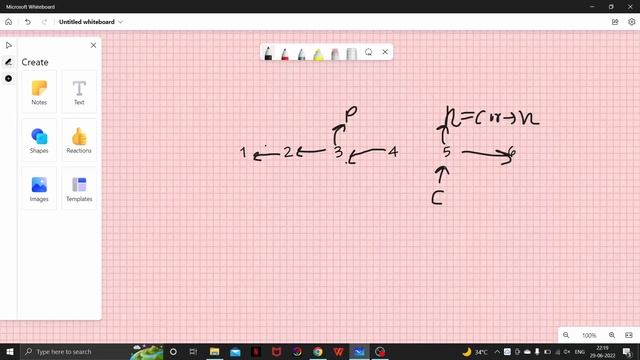Click the taskbar search box
This screenshot has width=640, height=360.
pyautogui.click(x=91, y=351)
